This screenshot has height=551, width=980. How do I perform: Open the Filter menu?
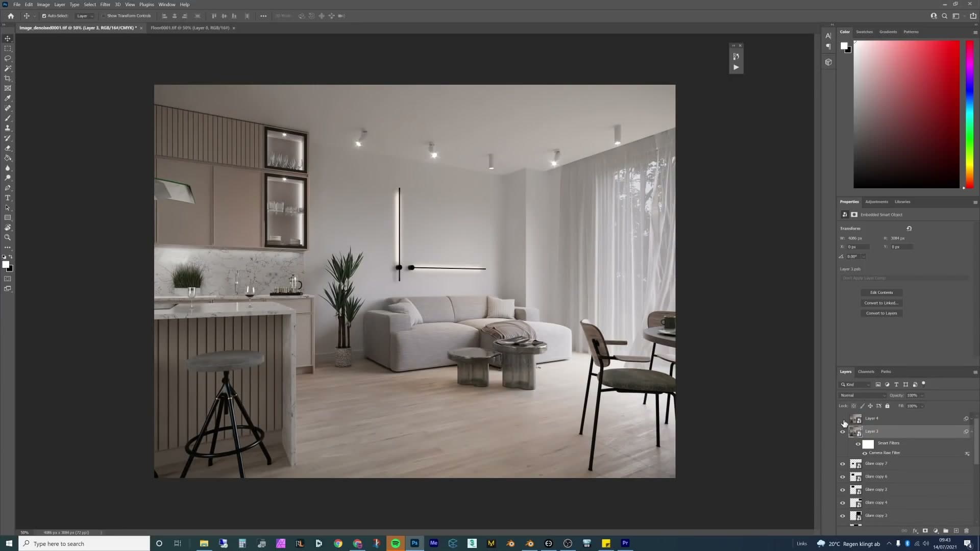105,5
